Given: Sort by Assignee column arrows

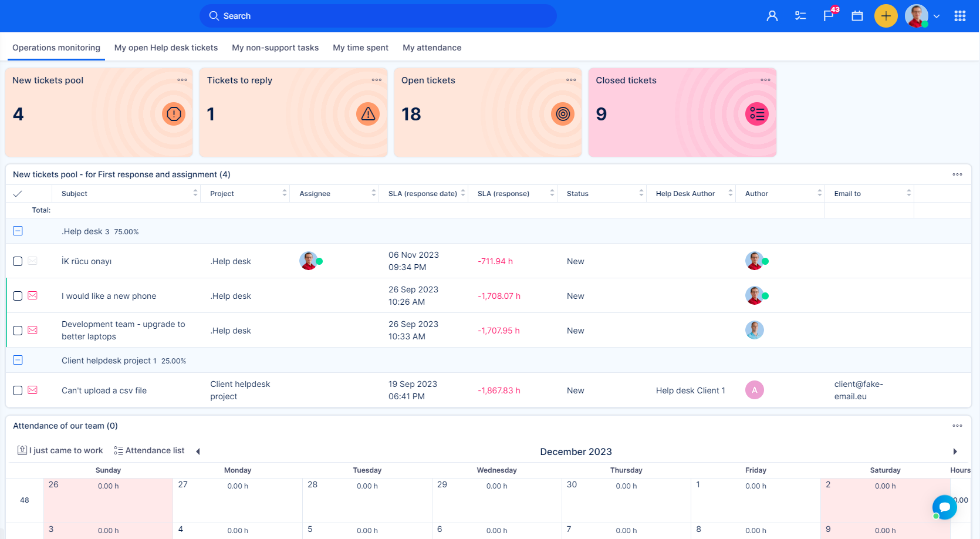Looking at the screenshot, I should 374,193.
